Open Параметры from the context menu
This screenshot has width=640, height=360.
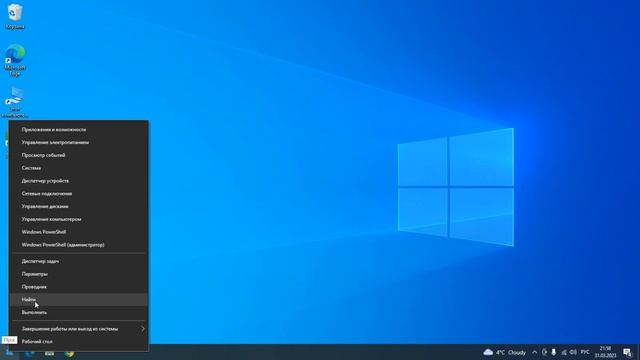78,274
